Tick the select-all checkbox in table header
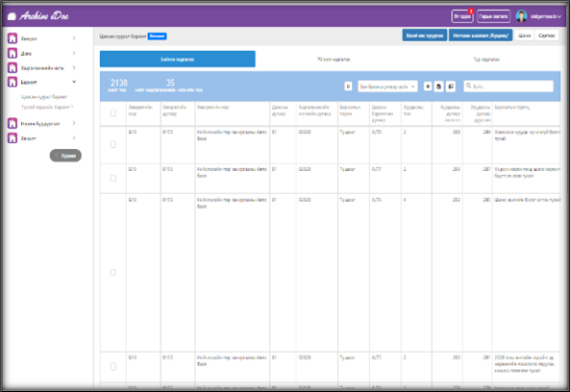The image size is (570, 392). point(113,113)
